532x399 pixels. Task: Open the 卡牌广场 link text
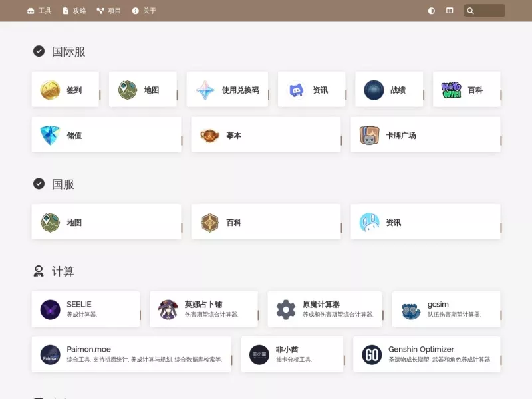[x=401, y=136]
